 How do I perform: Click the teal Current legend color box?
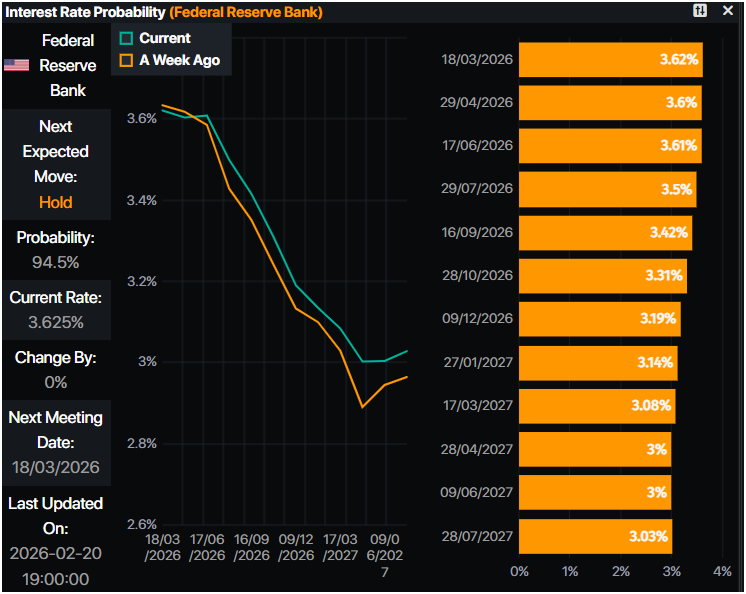pos(126,38)
